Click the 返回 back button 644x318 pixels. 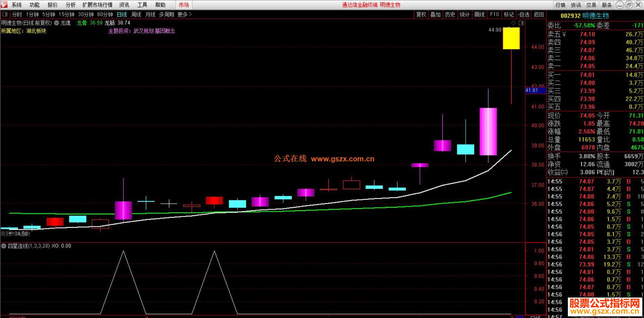[x=539, y=14]
